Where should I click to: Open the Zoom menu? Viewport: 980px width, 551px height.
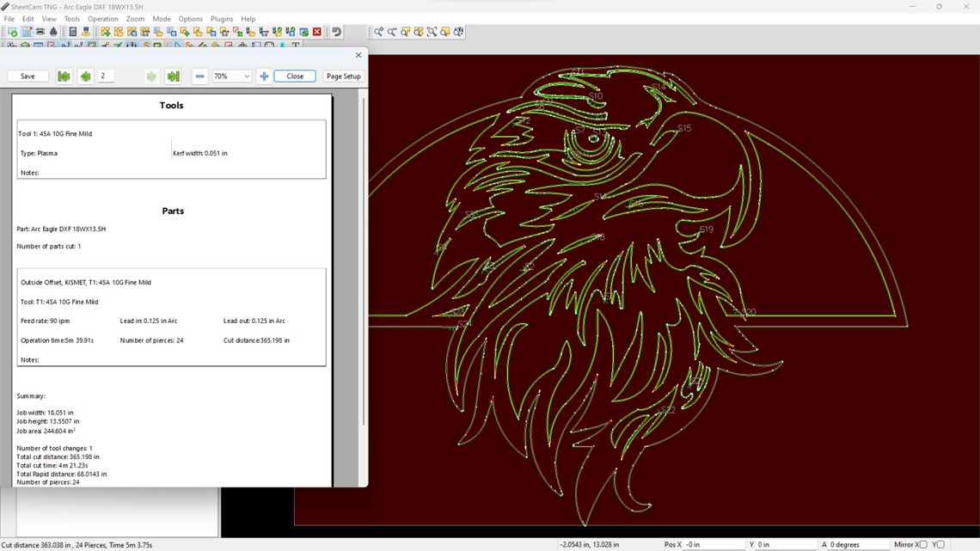134,18
